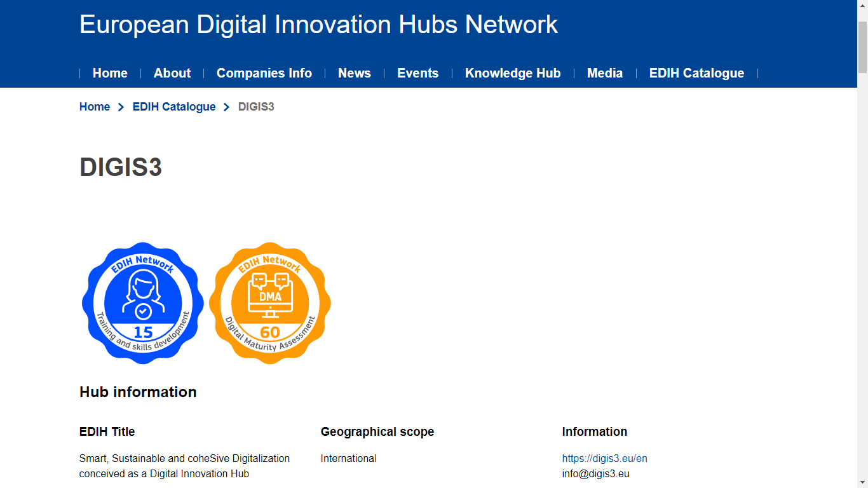
Task: Select the News menu item
Action: pyautogui.click(x=355, y=73)
